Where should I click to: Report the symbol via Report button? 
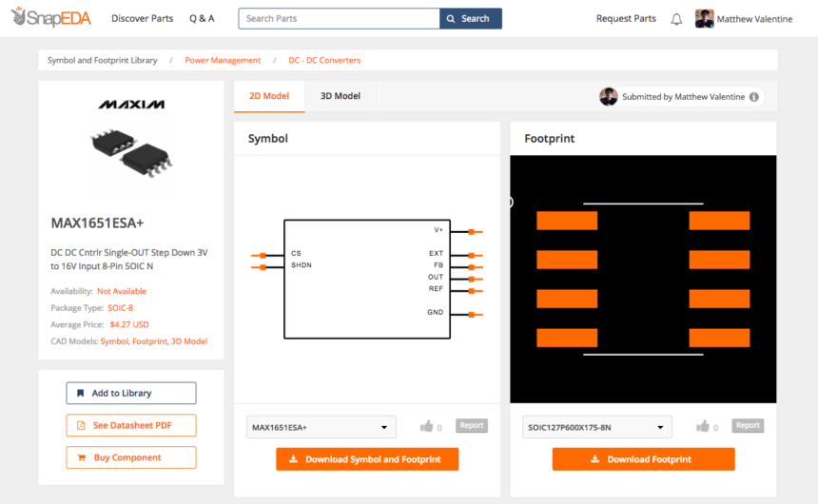pyautogui.click(x=472, y=425)
